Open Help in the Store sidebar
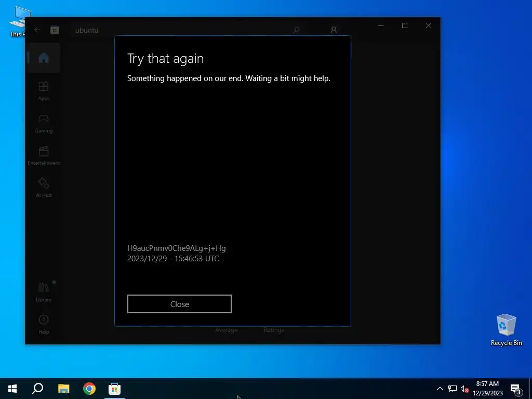Screen dimensions: 532x399 point(44,324)
